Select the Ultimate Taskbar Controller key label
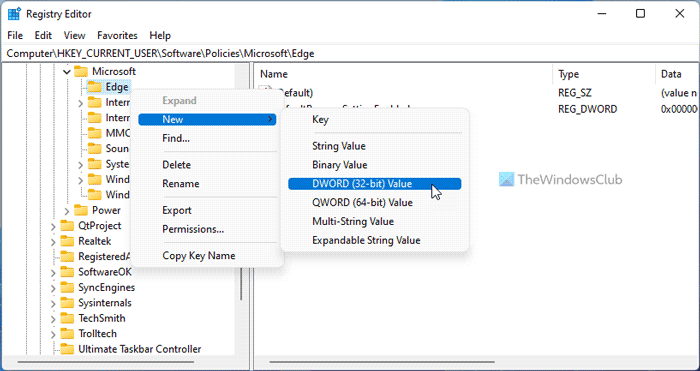 (x=140, y=349)
